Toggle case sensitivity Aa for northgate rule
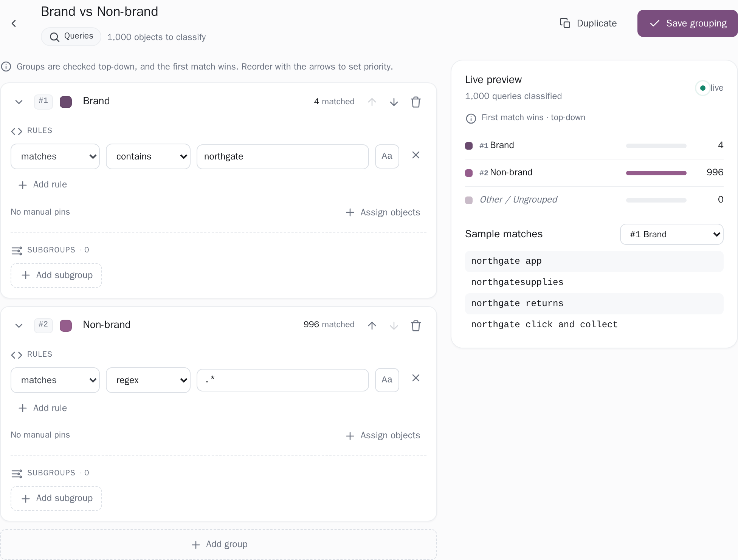 [x=387, y=156]
